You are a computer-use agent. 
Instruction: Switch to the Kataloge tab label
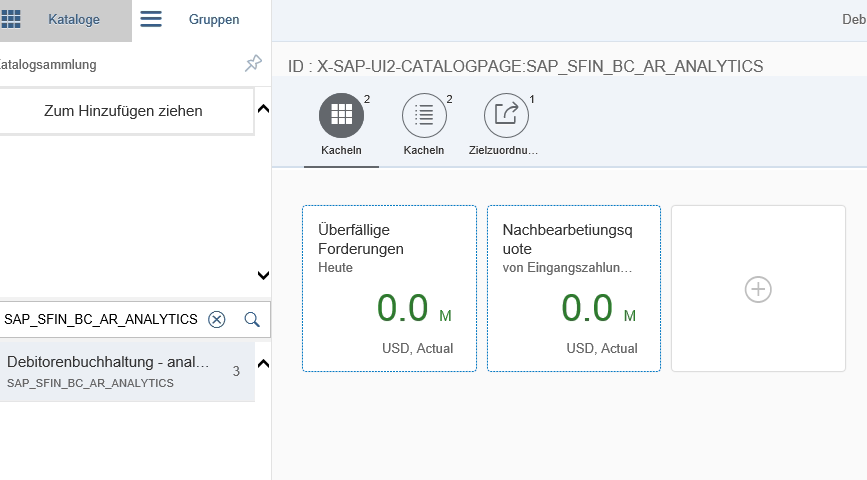74,20
